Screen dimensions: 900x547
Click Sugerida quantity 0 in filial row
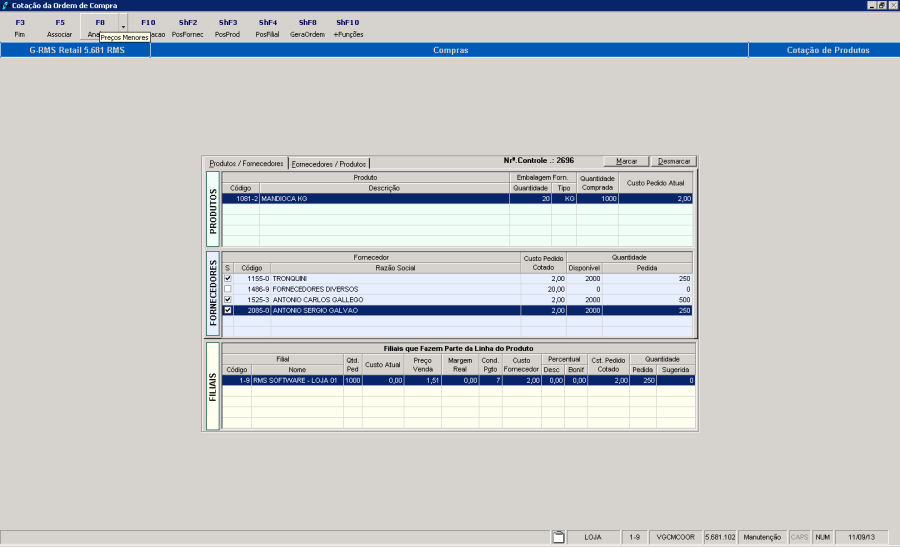click(x=691, y=380)
